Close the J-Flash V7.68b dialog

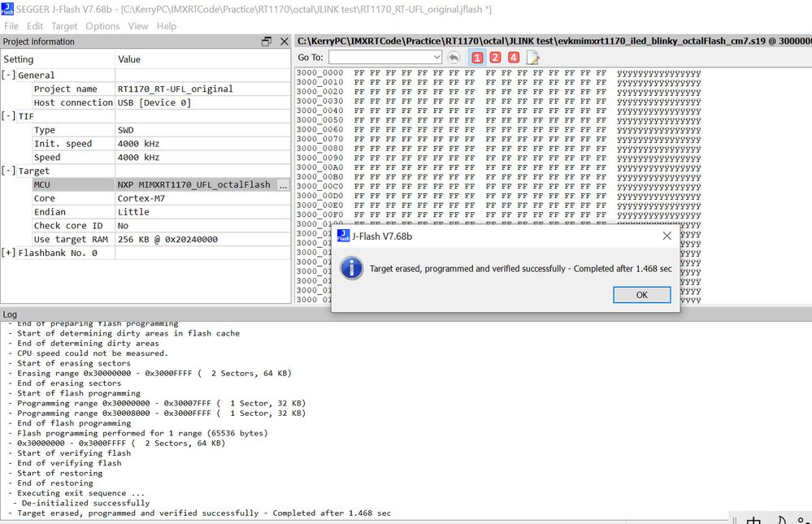667,236
